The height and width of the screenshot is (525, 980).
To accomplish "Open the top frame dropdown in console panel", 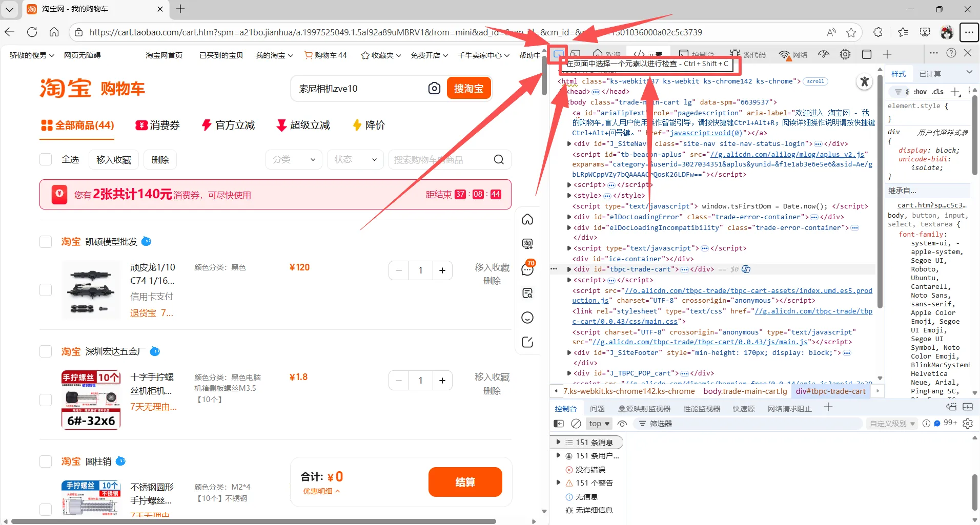I will [x=598, y=424].
